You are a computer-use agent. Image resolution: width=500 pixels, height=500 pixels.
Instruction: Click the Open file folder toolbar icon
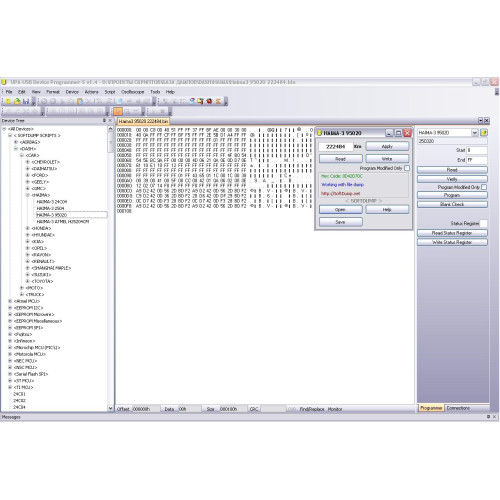click(17, 101)
